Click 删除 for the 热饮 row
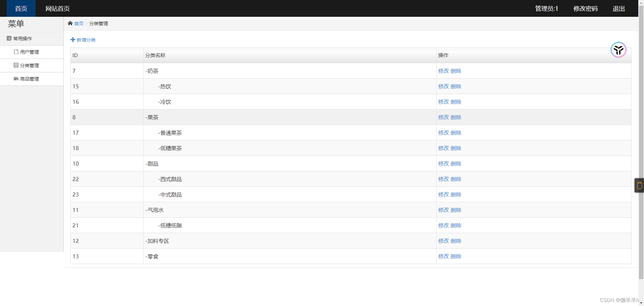Viewport: 644px width, 306px height. 456,86
